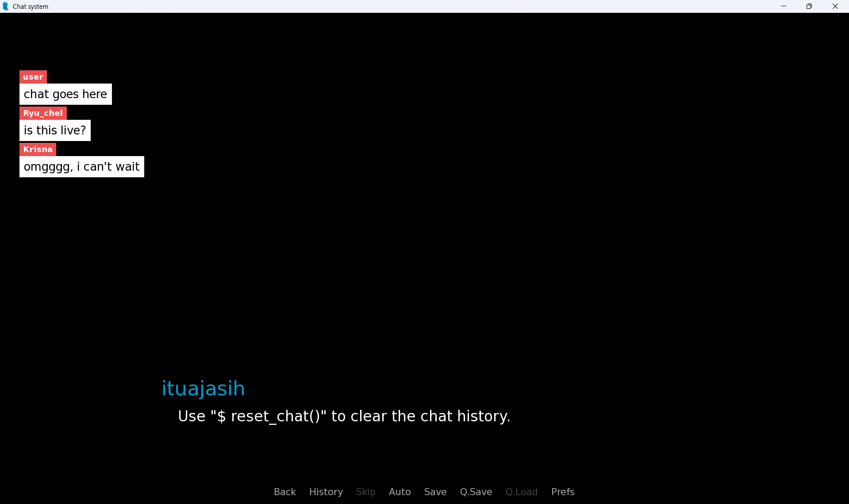
Task: Click Skip to fast-forward dialogue
Action: click(365, 492)
